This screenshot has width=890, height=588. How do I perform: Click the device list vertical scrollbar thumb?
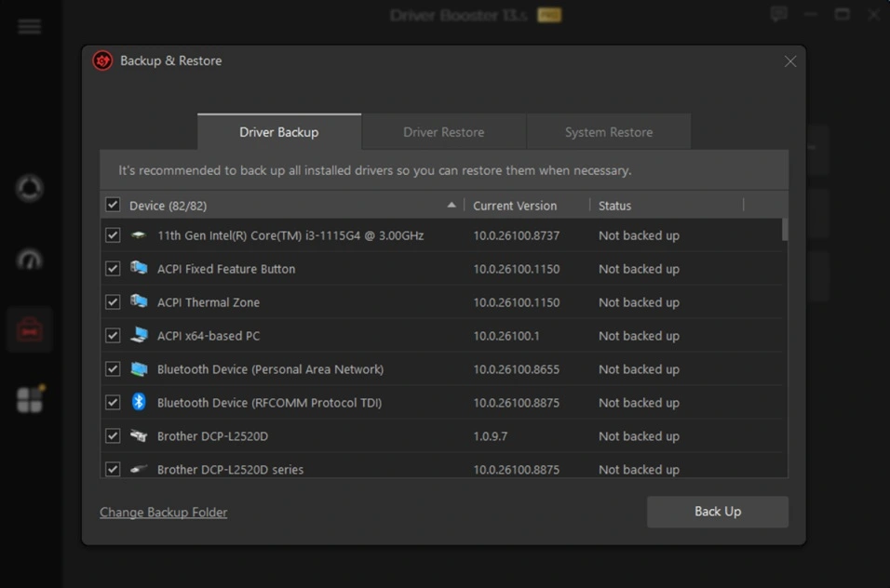785,230
